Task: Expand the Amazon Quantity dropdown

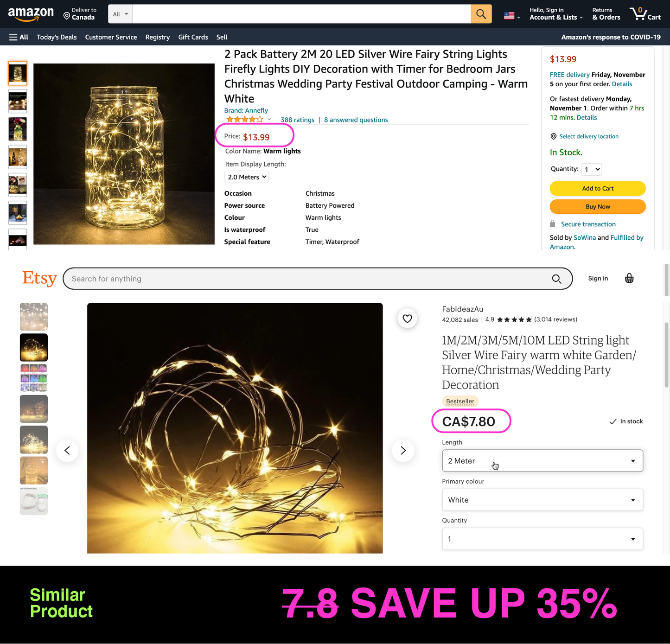Action: pyautogui.click(x=592, y=169)
